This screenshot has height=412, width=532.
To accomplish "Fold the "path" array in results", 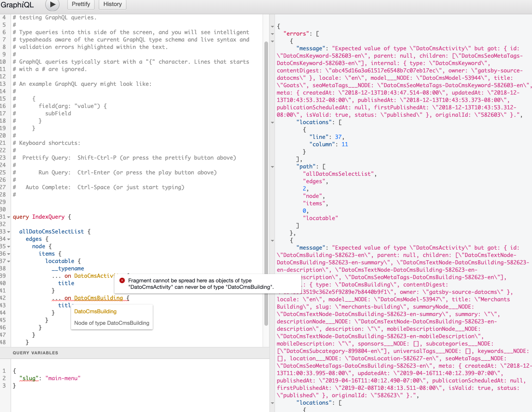I will (272, 167).
